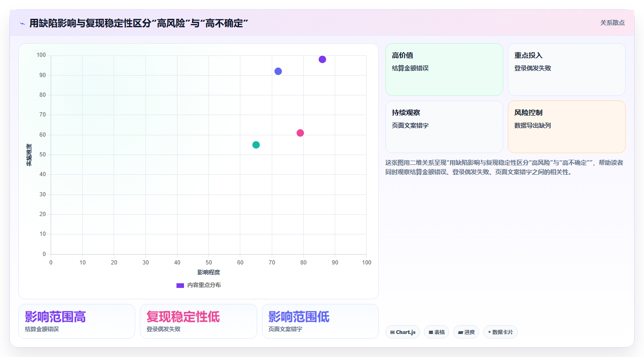Viewport: 644px width, 357px height.
Task: Click the 影响程度 x-axis title
Action: pyautogui.click(x=208, y=272)
